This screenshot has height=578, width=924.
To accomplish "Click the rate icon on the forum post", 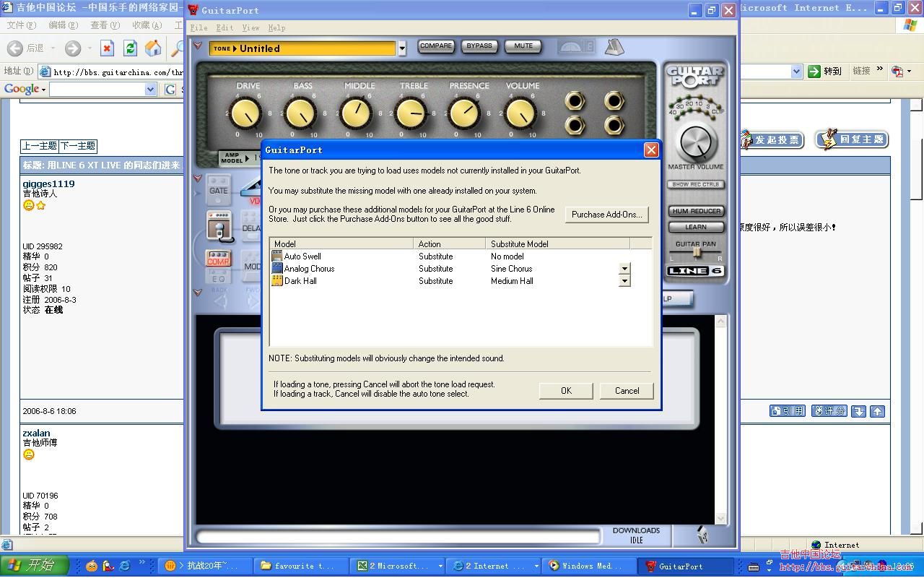I will coord(829,411).
